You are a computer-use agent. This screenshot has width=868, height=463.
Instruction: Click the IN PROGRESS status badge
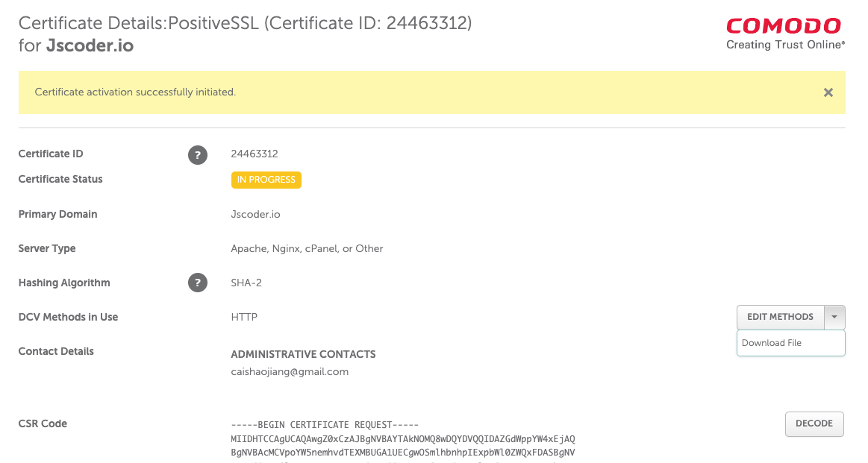[266, 180]
